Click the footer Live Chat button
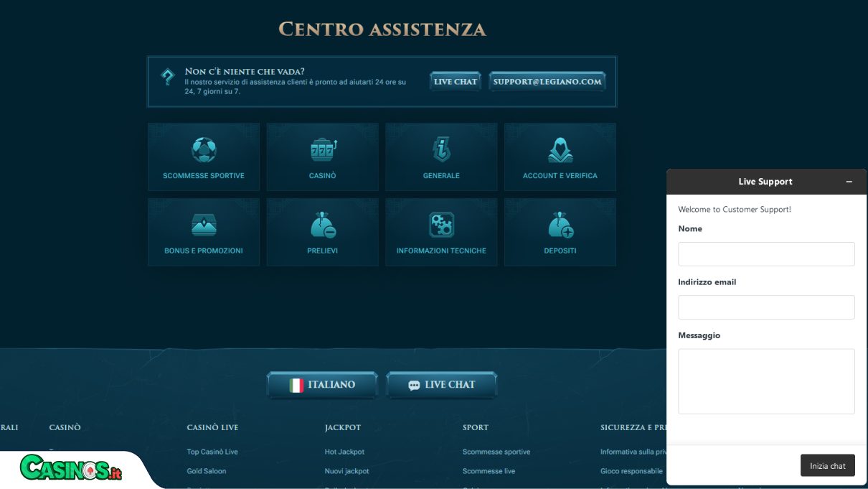This screenshot has width=868, height=489. pyautogui.click(x=442, y=385)
